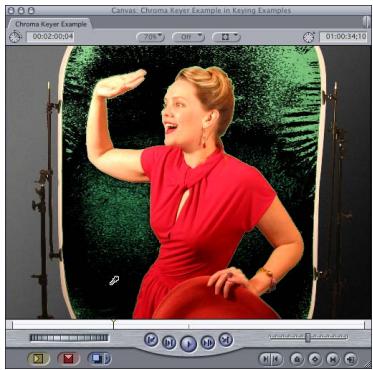Click the Add Marker button

click(297, 359)
